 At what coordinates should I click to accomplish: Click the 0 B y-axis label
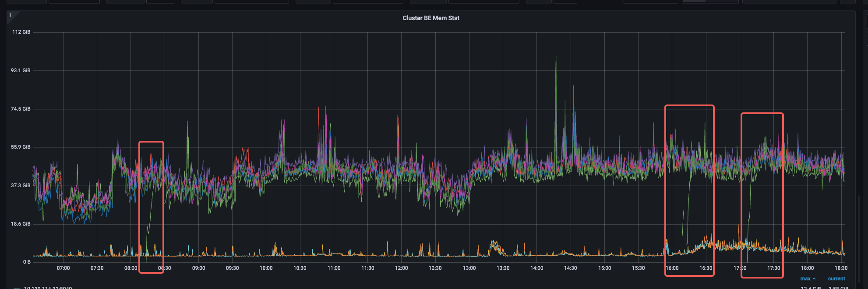point(27,262)
